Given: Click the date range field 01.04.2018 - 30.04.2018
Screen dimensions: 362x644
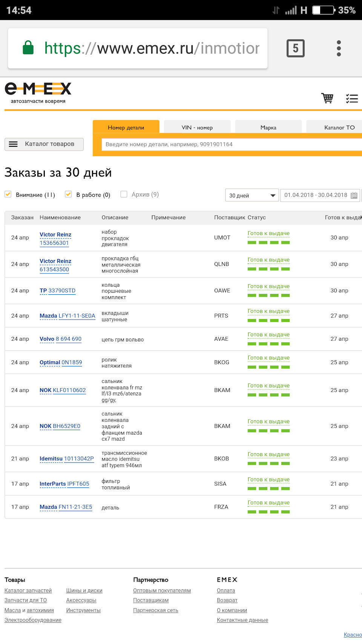Looking at the screenshot, I should pos(320,195).
